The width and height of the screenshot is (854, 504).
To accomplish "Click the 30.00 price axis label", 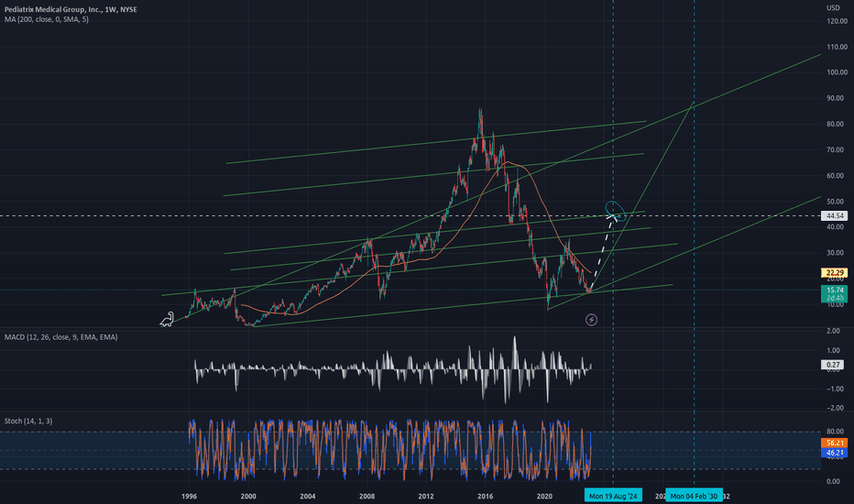I will [836, 253].
